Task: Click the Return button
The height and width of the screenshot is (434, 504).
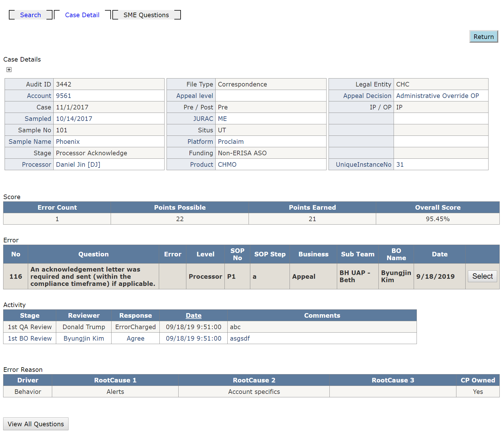Action: 483,37
